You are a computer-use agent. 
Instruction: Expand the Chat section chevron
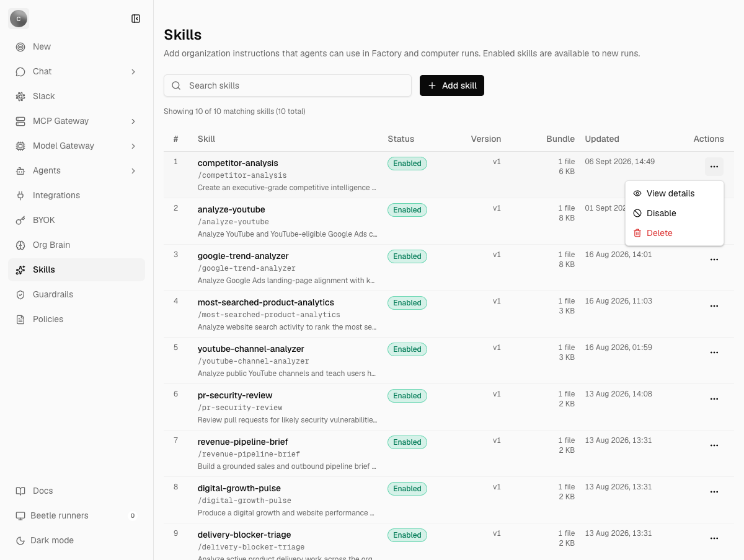[133, 72]
